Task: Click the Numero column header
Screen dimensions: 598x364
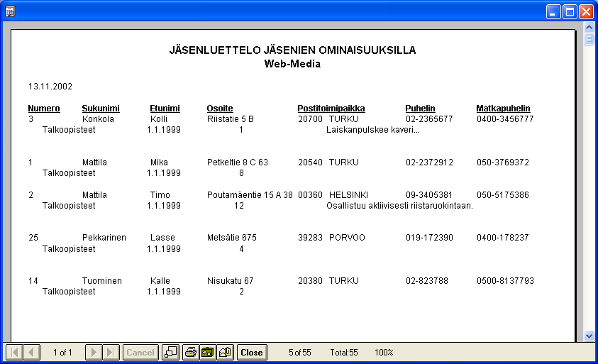Action: click(44, 109)
